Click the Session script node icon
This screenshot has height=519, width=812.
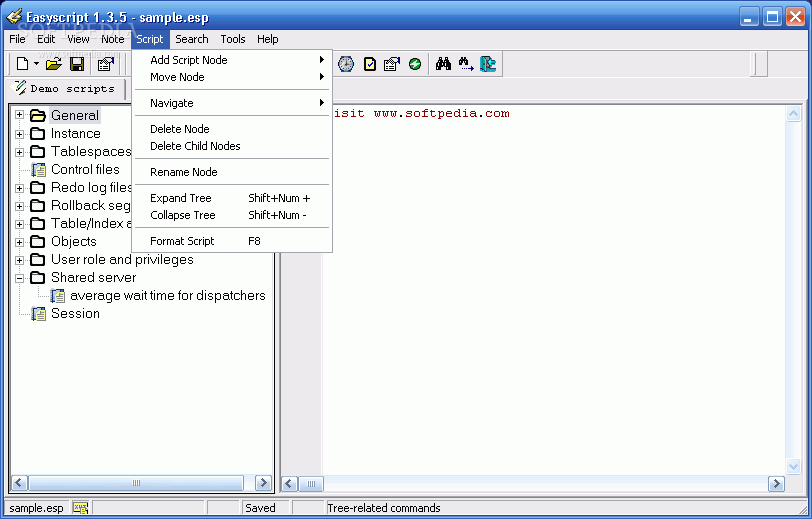38,313
